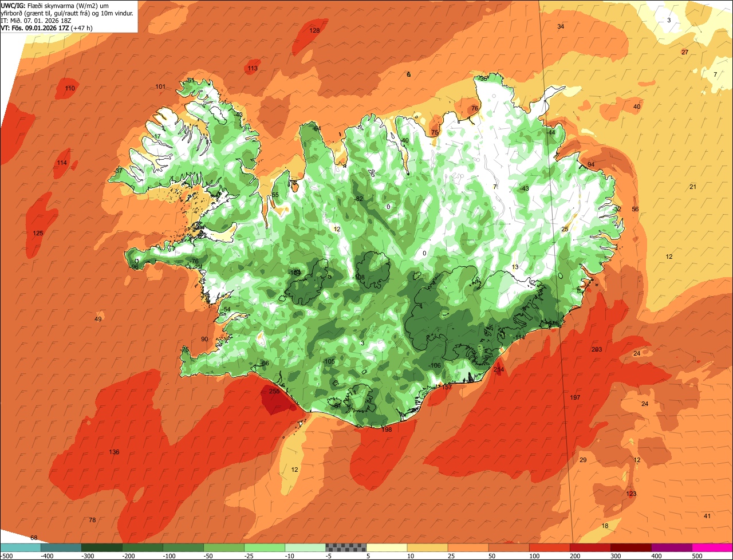Click the value 56 on the map

click(635, 210)
